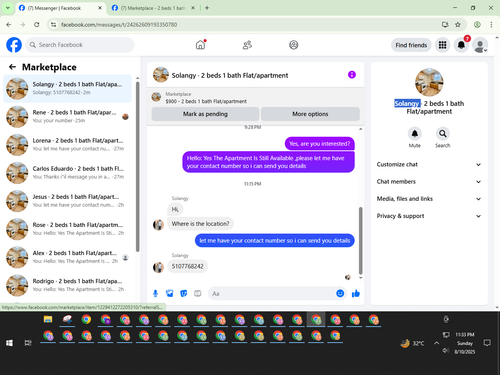Click the chat messages scrollbar
This screenshot has width=500, height=375.
(x=360, y=240)
